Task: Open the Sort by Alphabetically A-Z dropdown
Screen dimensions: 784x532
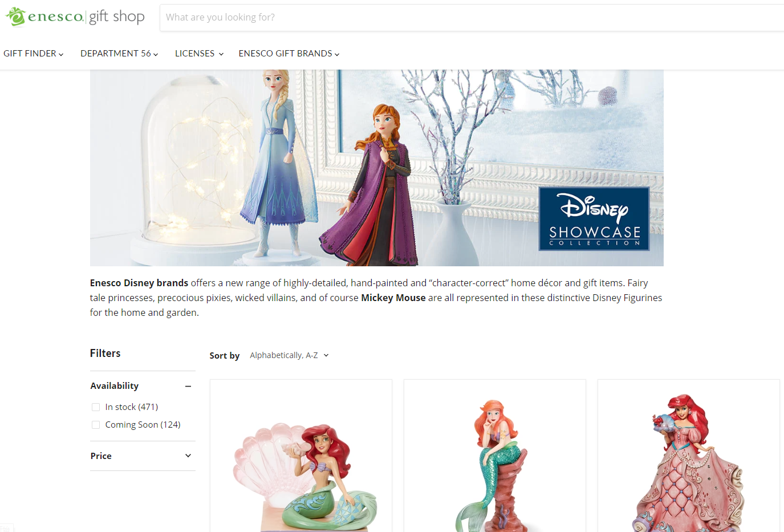Action: 289,355
